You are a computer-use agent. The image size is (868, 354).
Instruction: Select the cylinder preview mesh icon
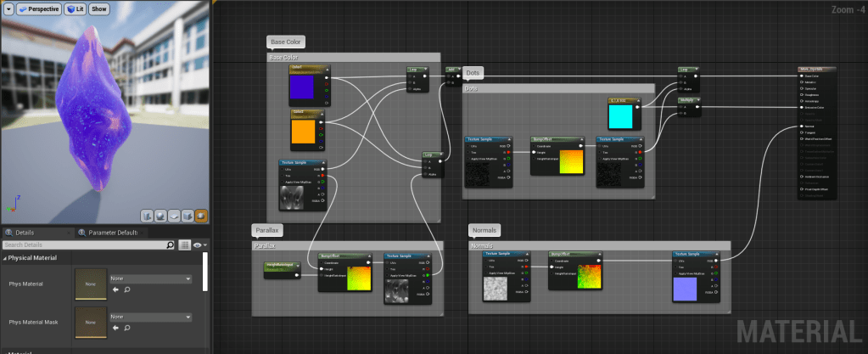point(146,216)
